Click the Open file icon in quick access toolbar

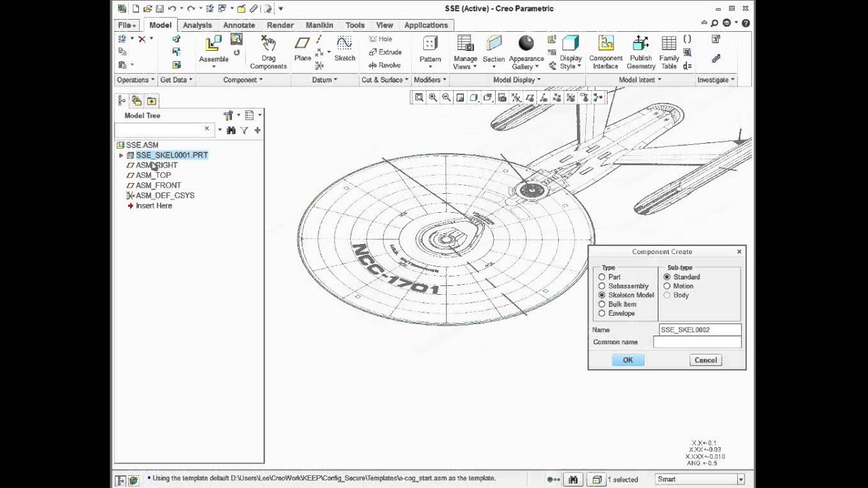pos(147,9)
